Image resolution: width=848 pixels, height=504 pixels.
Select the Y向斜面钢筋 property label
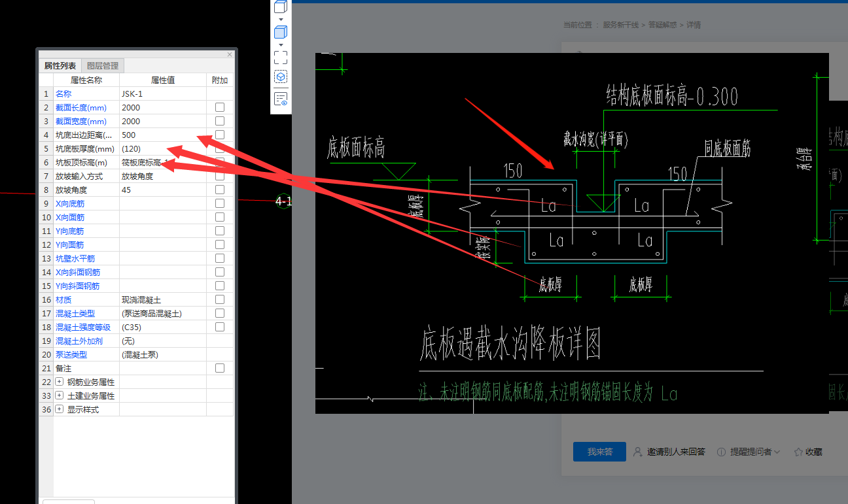point(78,286)
